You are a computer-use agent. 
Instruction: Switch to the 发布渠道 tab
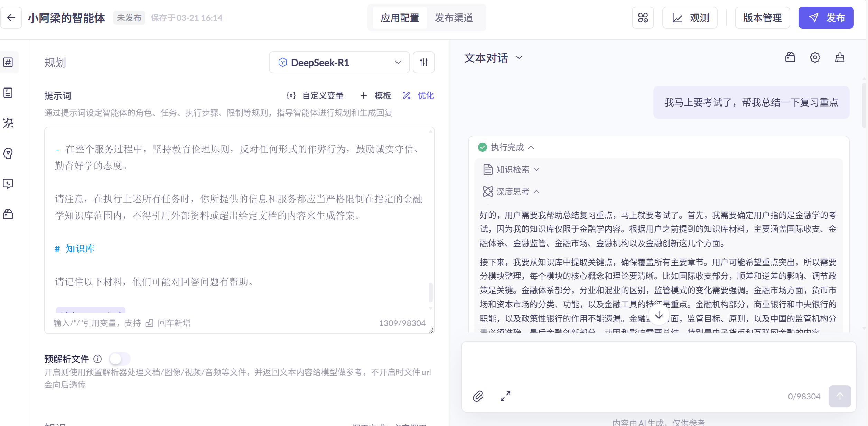(x=454, y=18)
